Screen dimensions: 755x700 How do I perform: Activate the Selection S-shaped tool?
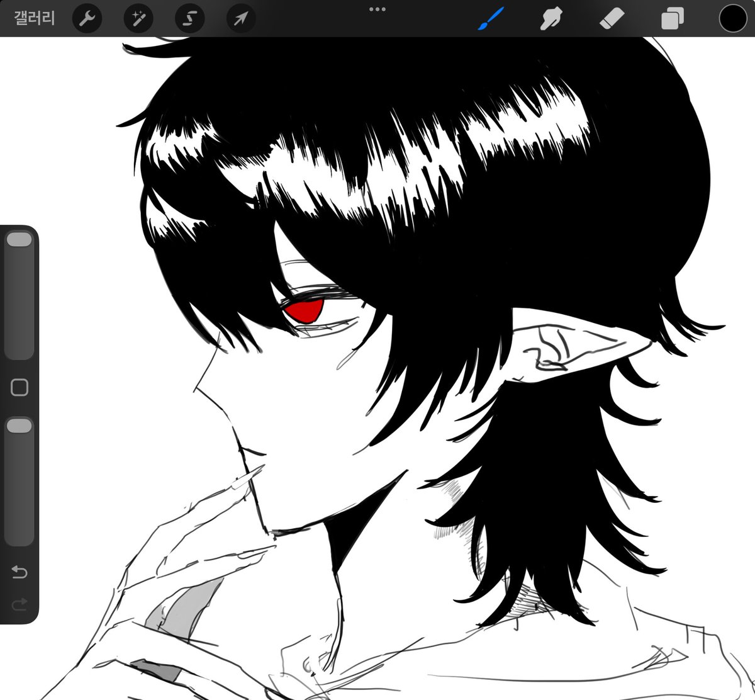point(189,19)
